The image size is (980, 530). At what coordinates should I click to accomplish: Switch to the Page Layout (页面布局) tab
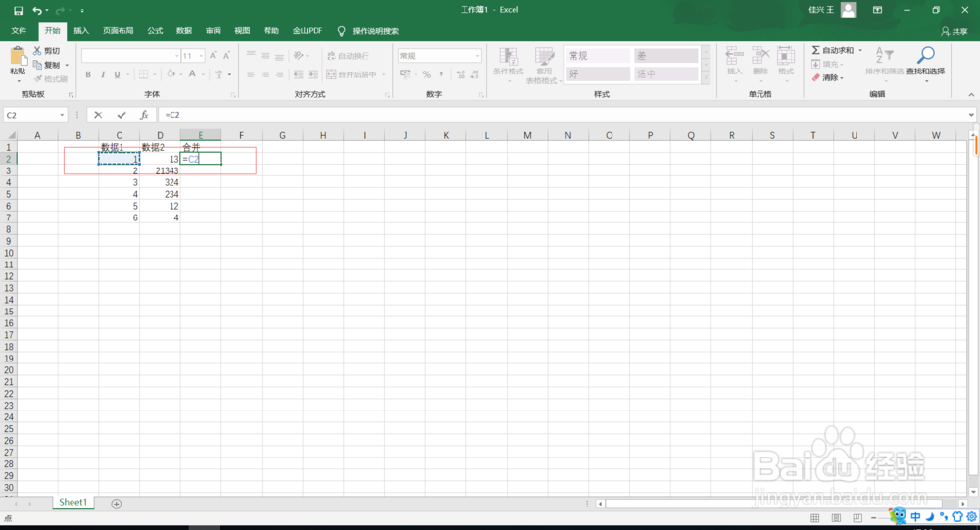(x=119, y=31)
